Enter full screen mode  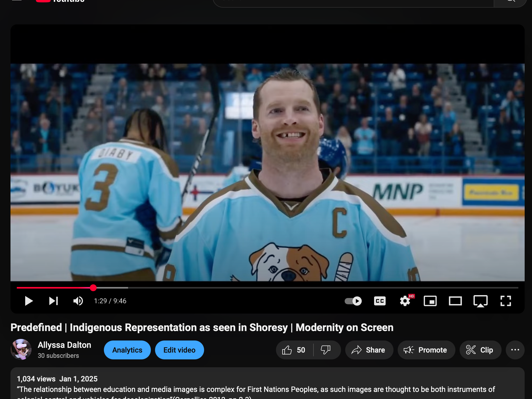[506, 301]
